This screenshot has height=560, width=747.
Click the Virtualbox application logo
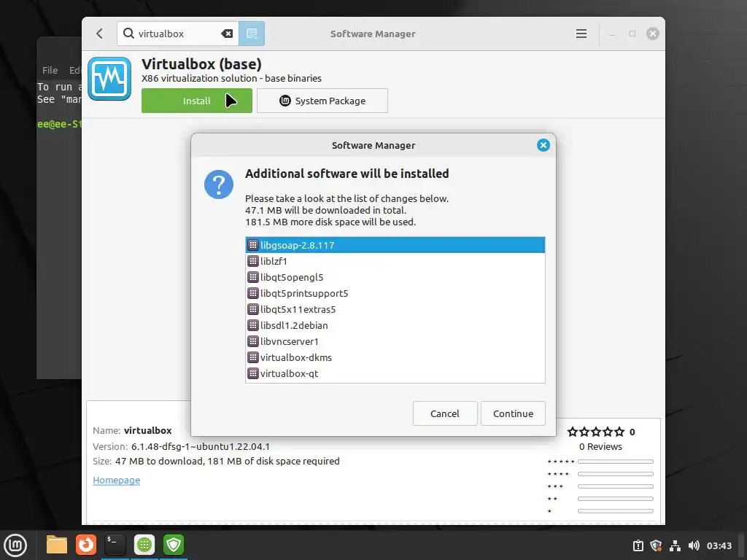pyautogui.click(x=109, y=79)
